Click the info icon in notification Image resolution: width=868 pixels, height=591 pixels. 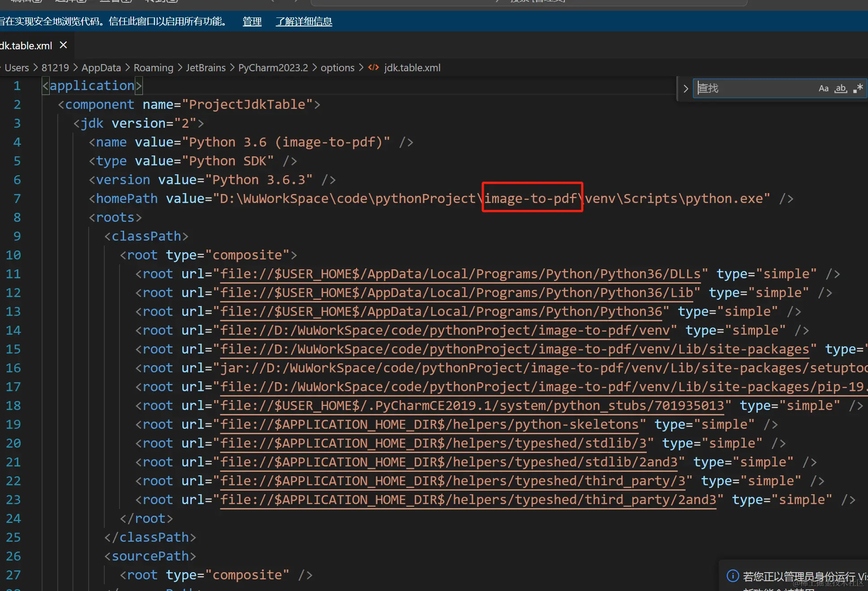click(732, 576)
